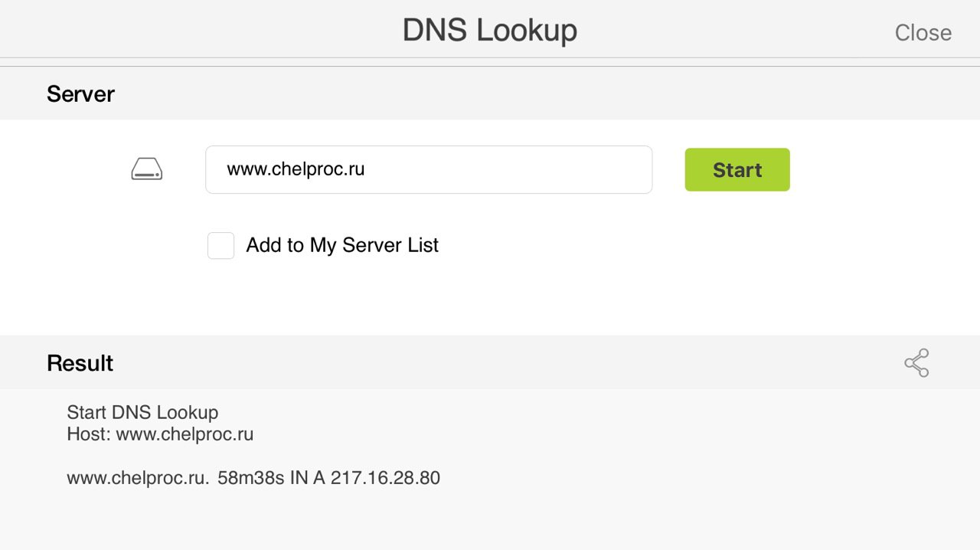Close the DNS Lookup screen

pyautogui.click(x=923, y=33)
